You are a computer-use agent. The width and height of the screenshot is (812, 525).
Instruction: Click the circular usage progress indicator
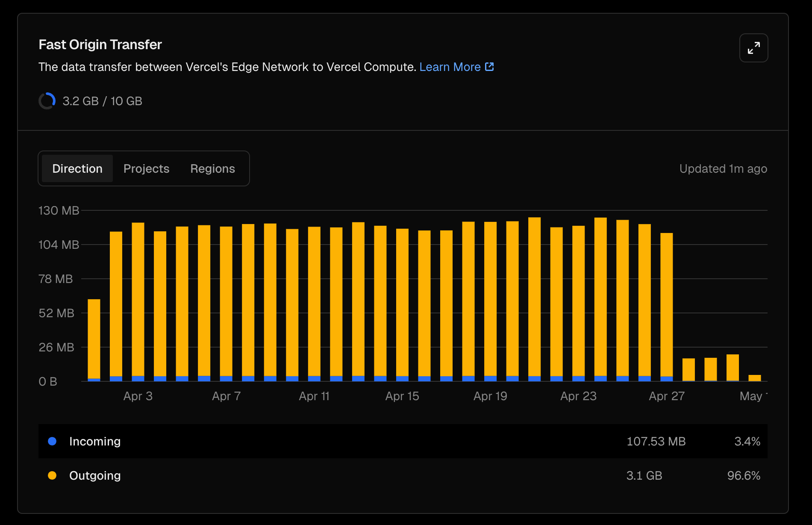pyautogui.click(x=47, y=101)
